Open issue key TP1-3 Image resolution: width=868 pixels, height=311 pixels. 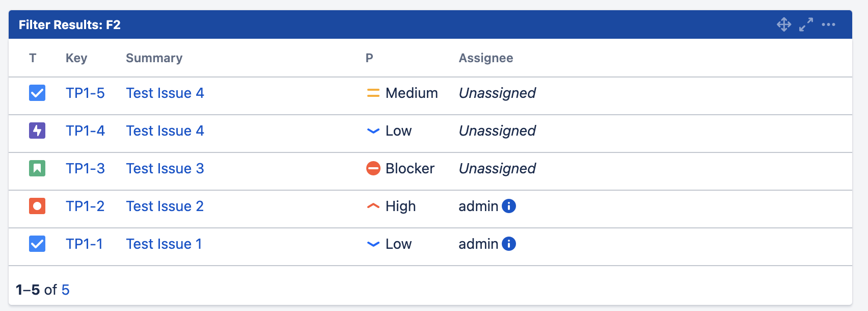pos(85,168)
